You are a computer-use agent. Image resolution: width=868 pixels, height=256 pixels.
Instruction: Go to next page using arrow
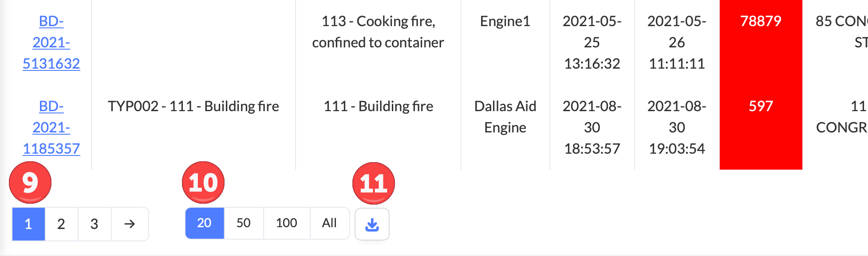[130, 224]
